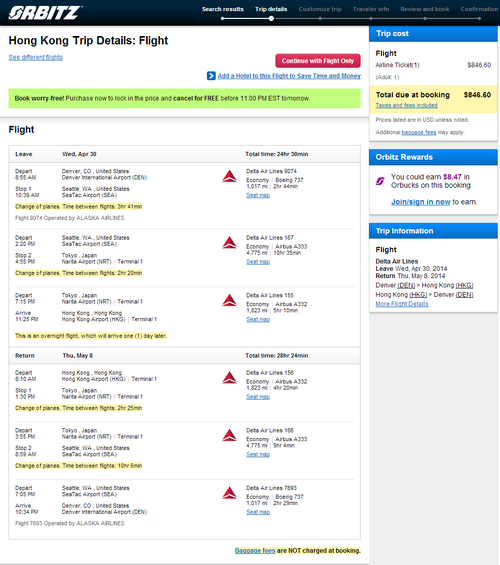Click the Orbitz logo

click(x=45, y=13)
